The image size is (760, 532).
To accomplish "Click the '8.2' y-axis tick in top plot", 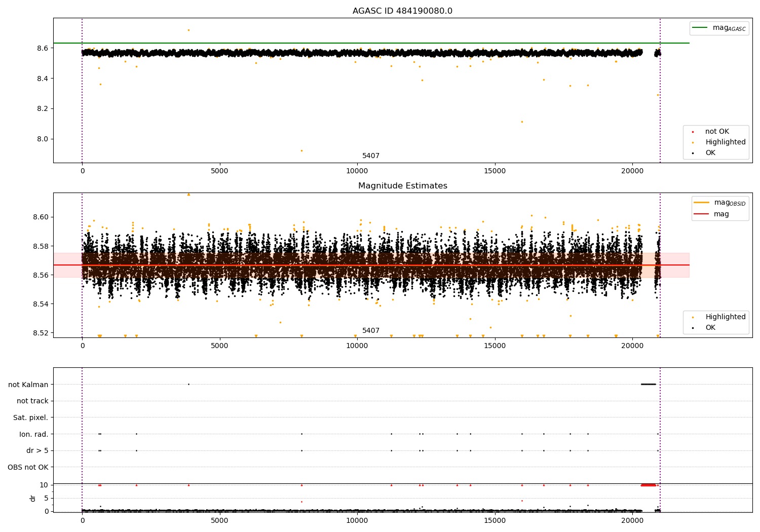I will (43, 109).
